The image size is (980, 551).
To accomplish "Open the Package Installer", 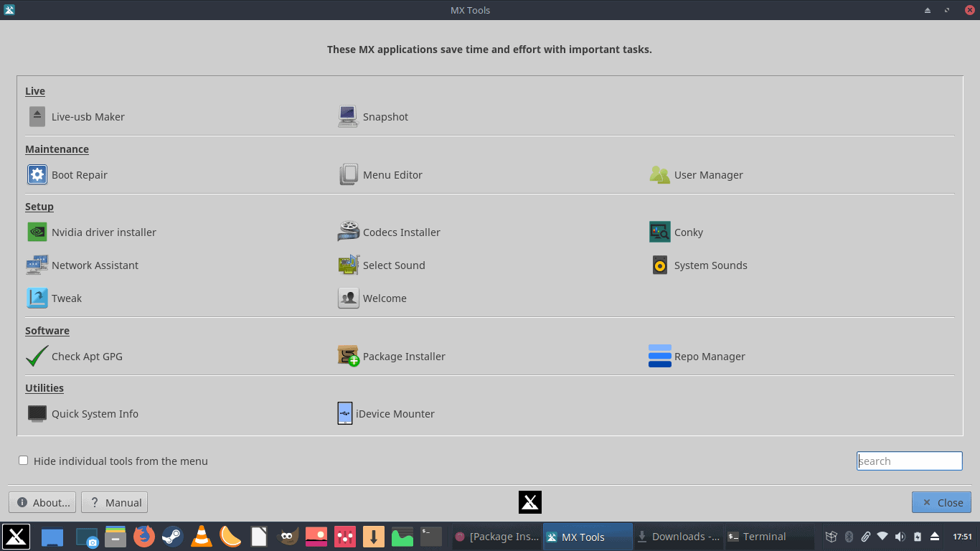I will tap(392, 356).
